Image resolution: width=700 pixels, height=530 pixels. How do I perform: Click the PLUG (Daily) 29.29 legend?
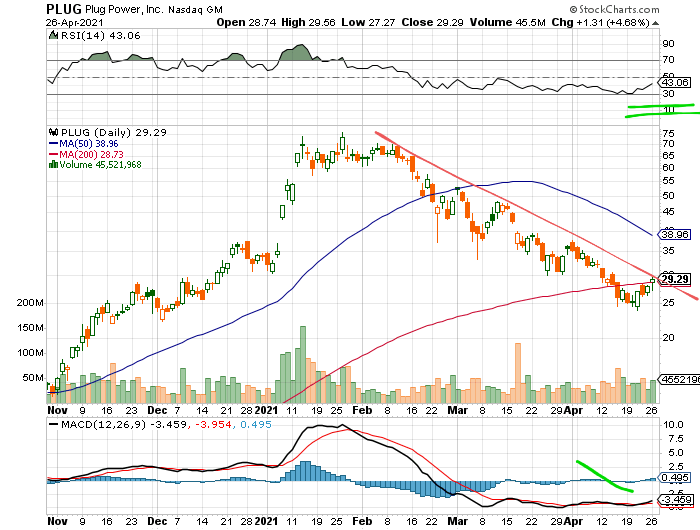[x=114, y=133]
